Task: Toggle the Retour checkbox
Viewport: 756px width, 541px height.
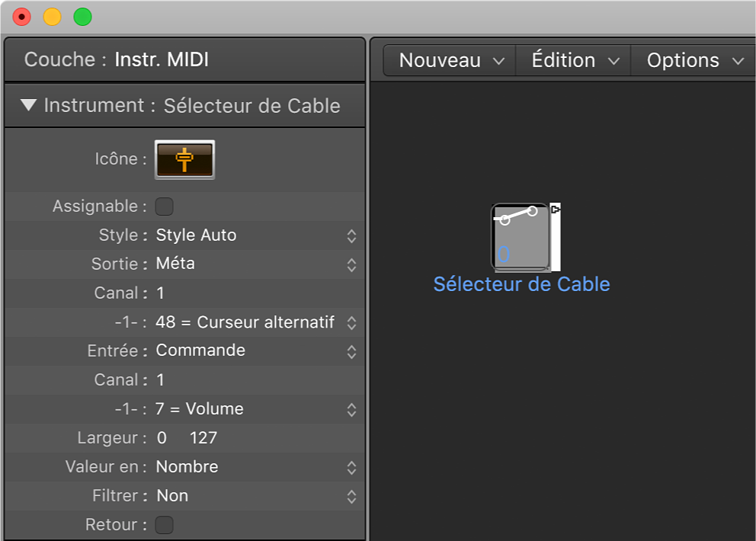Action: coord(165,524)
